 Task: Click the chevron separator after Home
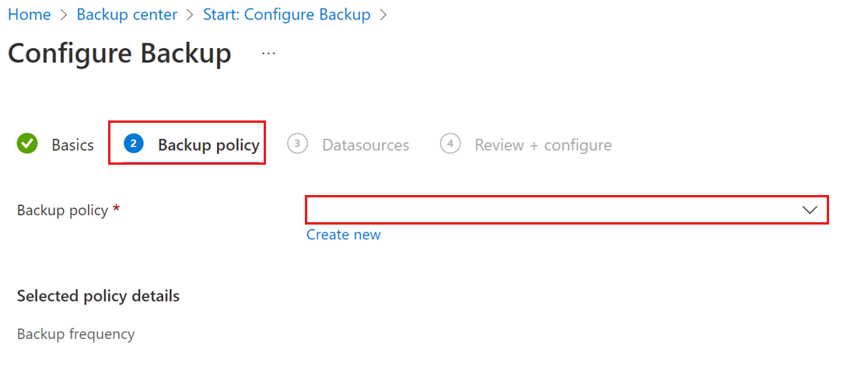click(x=64, y=15)
